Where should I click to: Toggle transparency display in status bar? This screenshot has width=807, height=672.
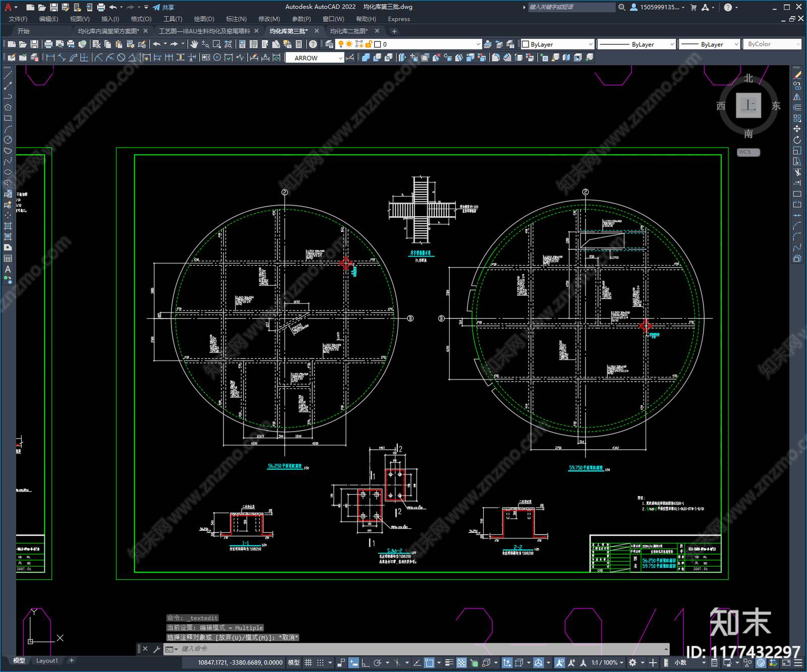461,662
